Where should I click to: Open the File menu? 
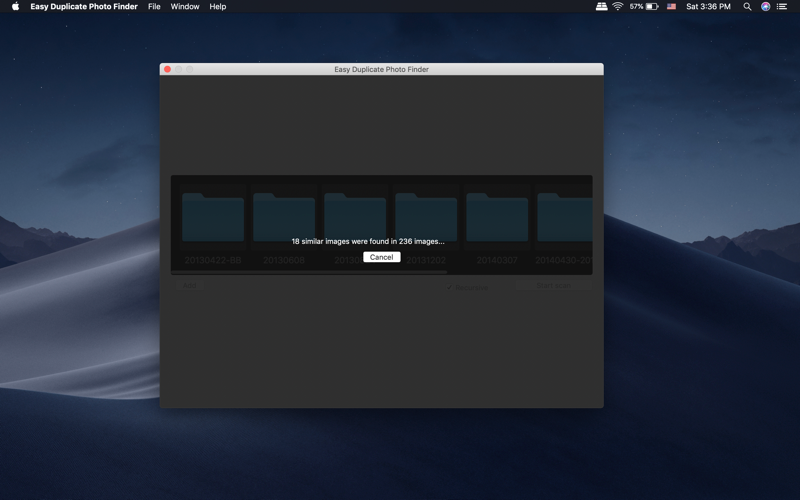click(x=154, y=7)
